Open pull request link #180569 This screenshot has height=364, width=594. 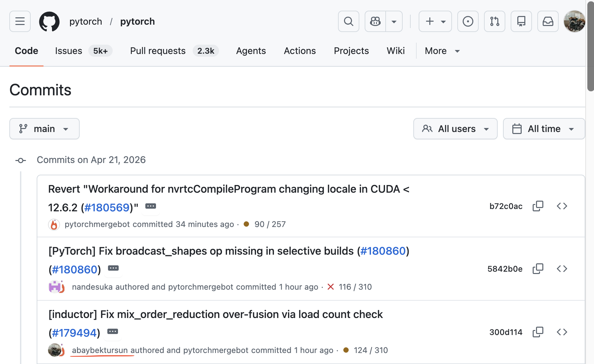tap(107, 208)
